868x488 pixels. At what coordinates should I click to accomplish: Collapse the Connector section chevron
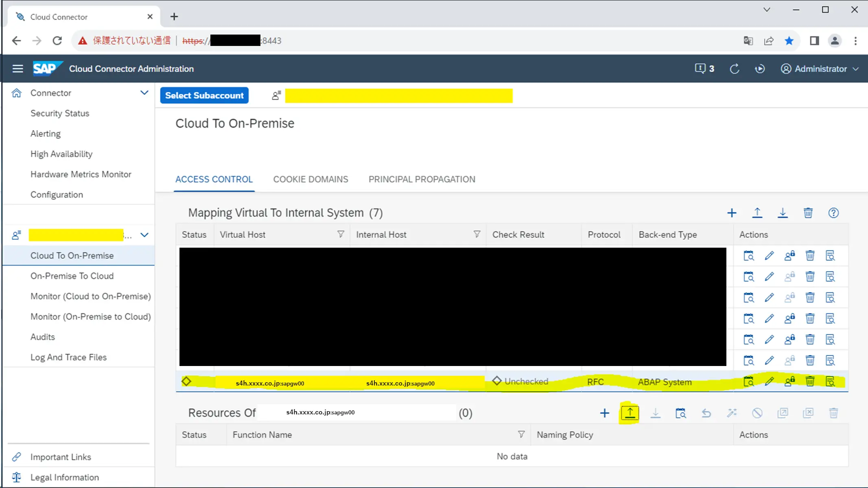click(x=144, y=93)
